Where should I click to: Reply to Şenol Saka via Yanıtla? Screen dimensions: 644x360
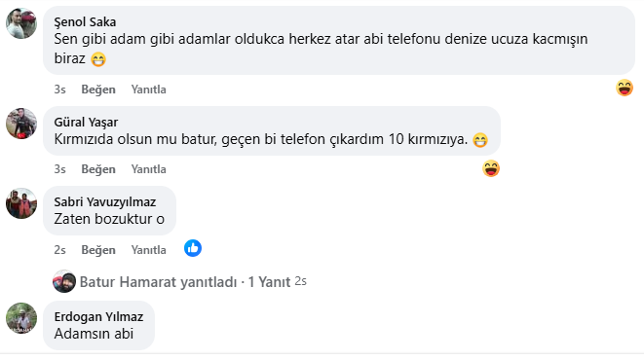click(x=149, y=90)
